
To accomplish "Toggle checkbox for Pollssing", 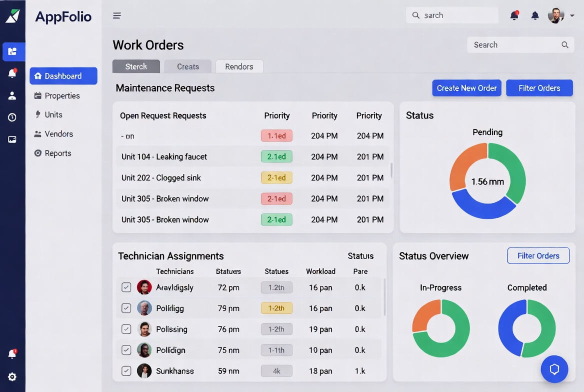I will (x=126, y=329).
